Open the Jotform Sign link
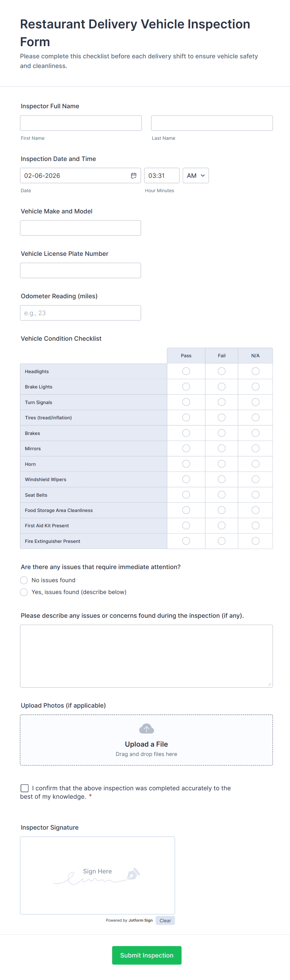The height and width of the screenshot is (980, 290). (x=140, y=921)
